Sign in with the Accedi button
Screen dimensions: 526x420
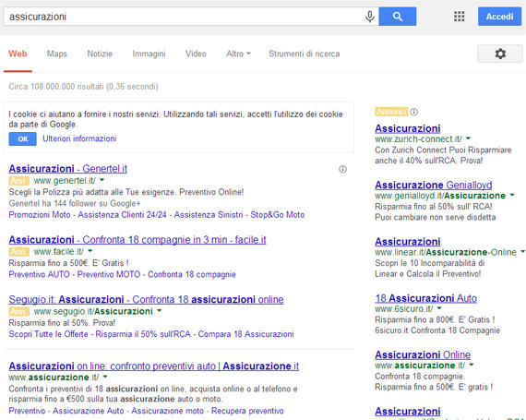(499, 17)
